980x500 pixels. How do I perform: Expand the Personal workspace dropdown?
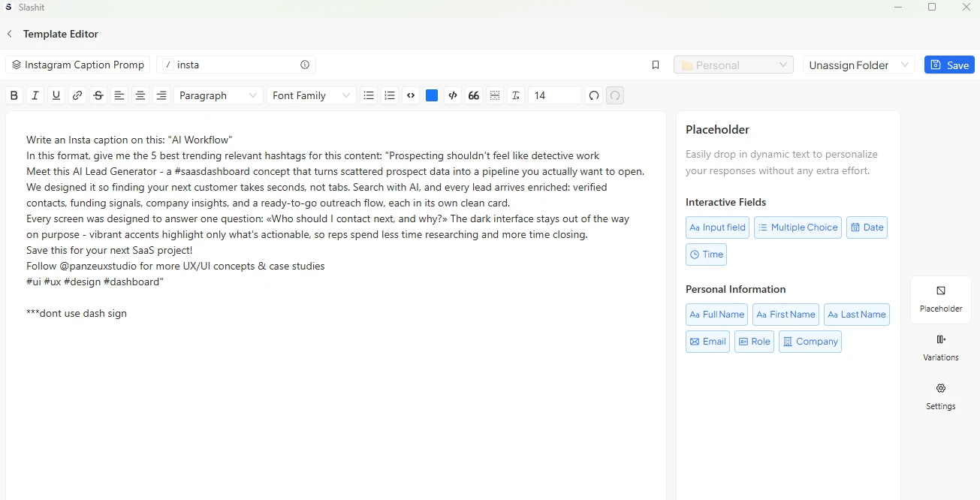click(734, 65)
